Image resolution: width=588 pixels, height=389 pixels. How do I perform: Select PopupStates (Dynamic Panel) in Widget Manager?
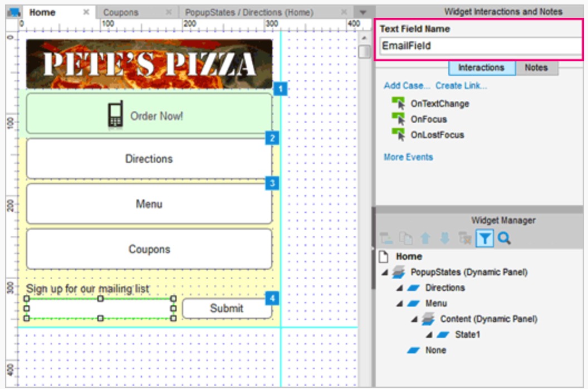(469, 272)
